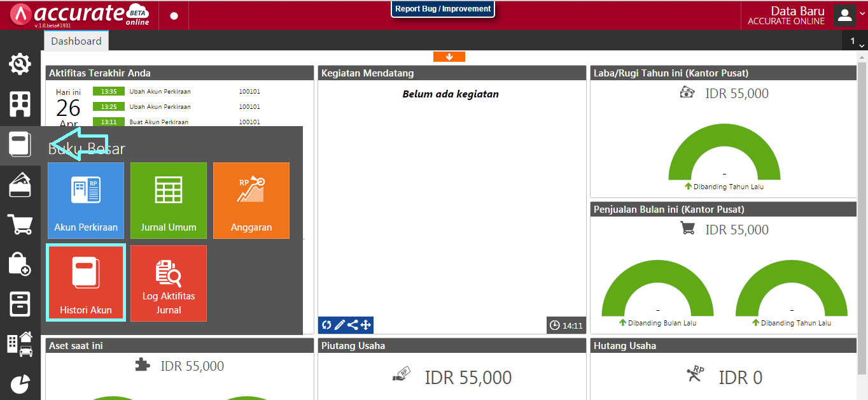This screenshot has width=868, height=400.
Task: Open the Jurnal Umum tile
Action: coord(169,201)
